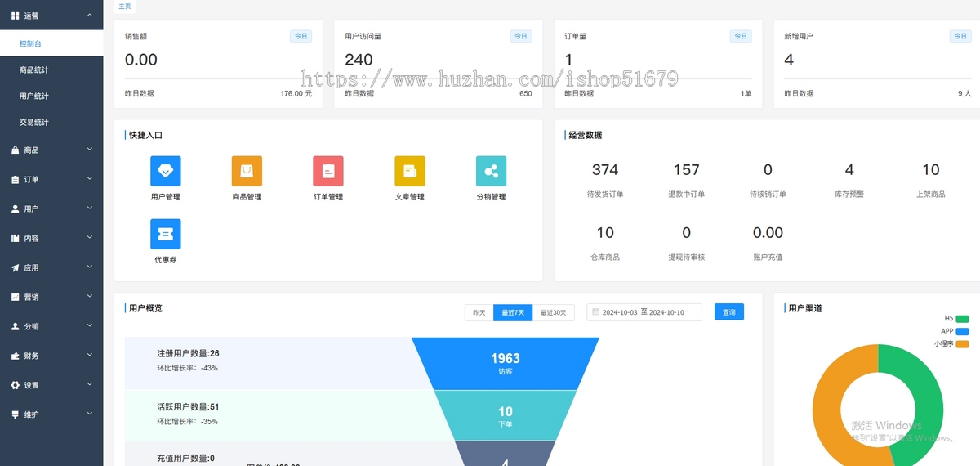Click the 商品 bag icon in sidebar
980x466 pixels.
pos(15,150)
